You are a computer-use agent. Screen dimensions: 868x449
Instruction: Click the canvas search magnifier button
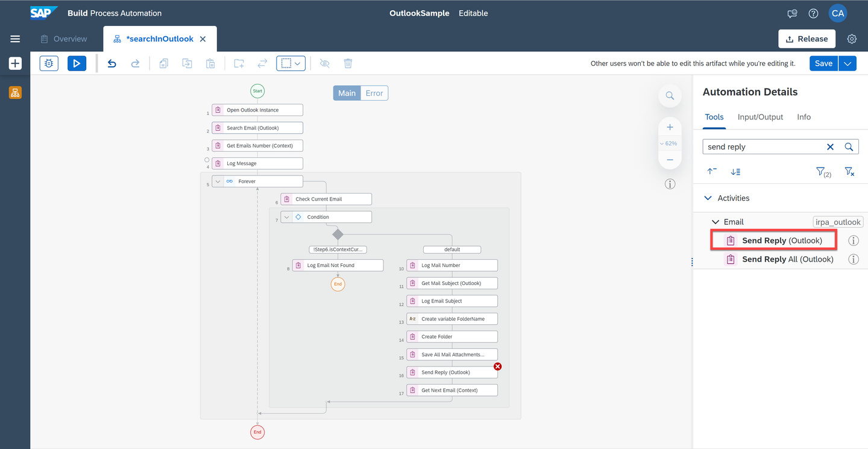tap(670, 96)
